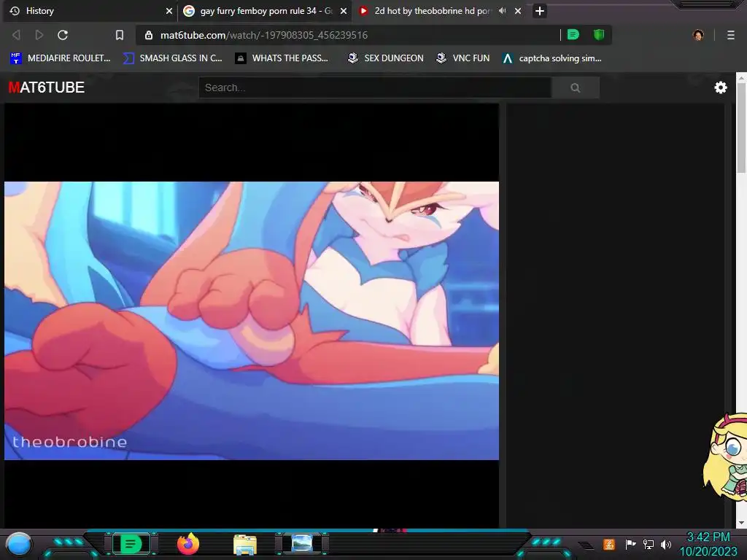Click the padlock site security icon
This screenshot has width=747, height=560.
click(149, 35)
